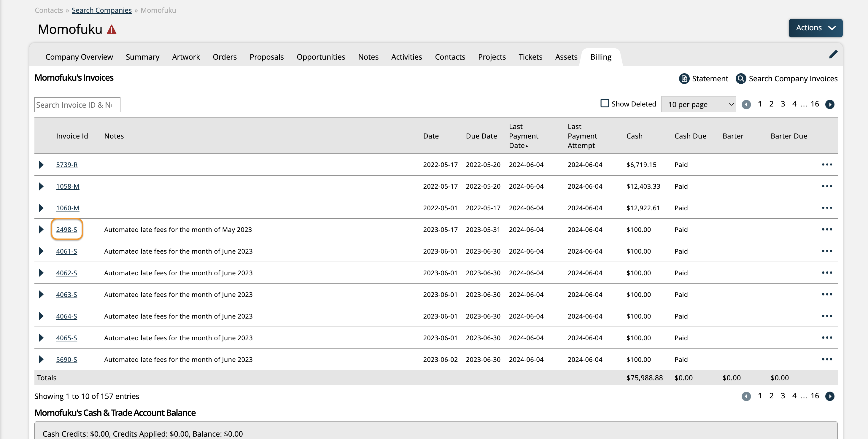Open more options for invoice 4063-S
Screen dimensions: 868x439
[827, 294]
